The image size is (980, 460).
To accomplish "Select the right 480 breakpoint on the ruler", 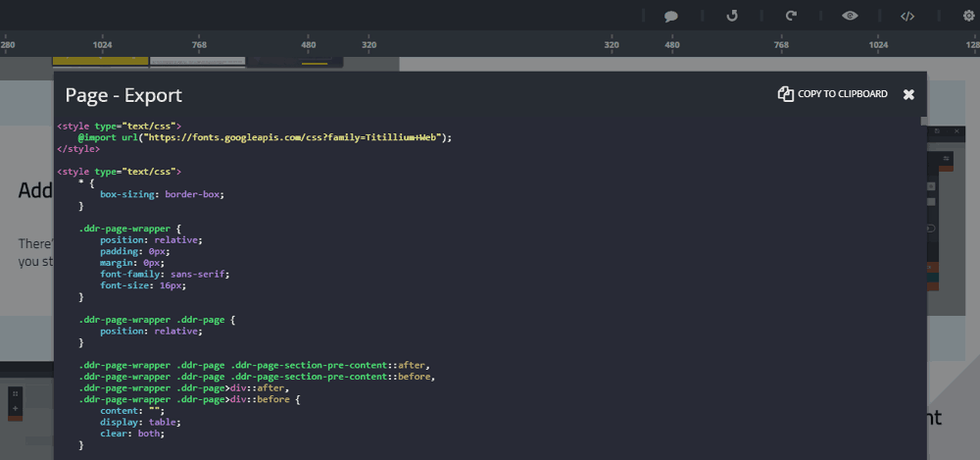I will coord(672,45).
